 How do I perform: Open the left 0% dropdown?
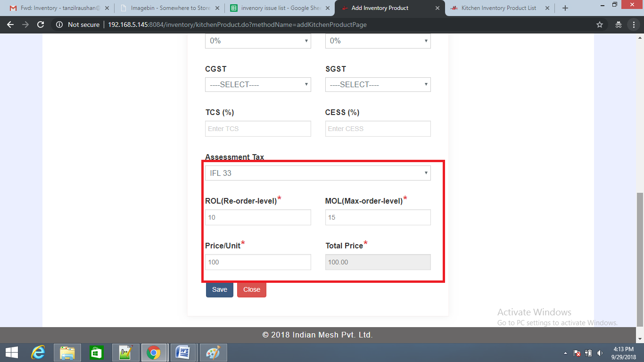[x=258, y=41]
